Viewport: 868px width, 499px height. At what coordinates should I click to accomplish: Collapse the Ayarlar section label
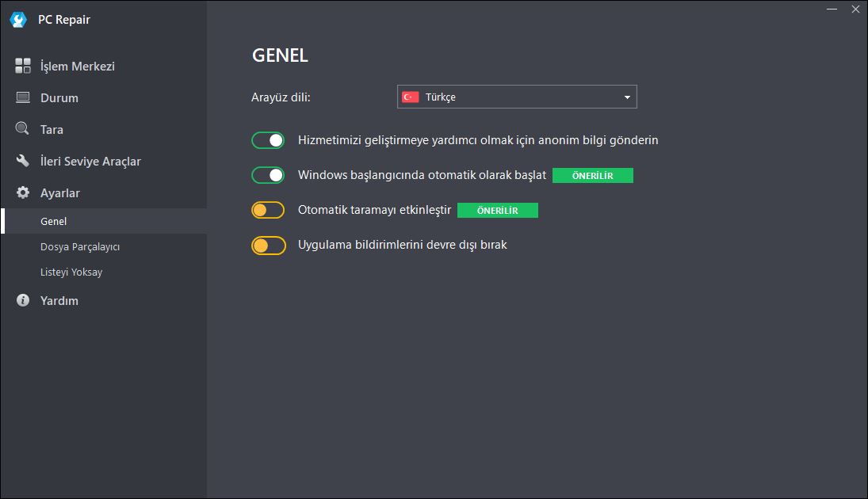[59, 193]
